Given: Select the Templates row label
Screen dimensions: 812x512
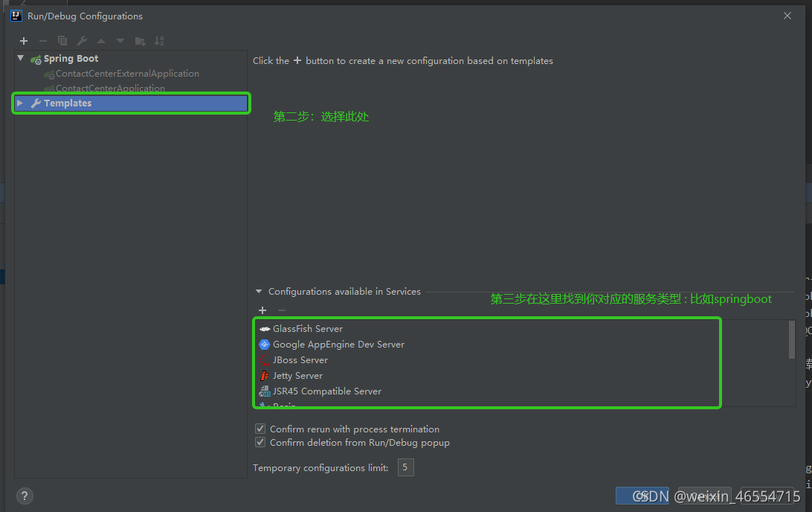Looking at the screenshot, I should 68,103.
